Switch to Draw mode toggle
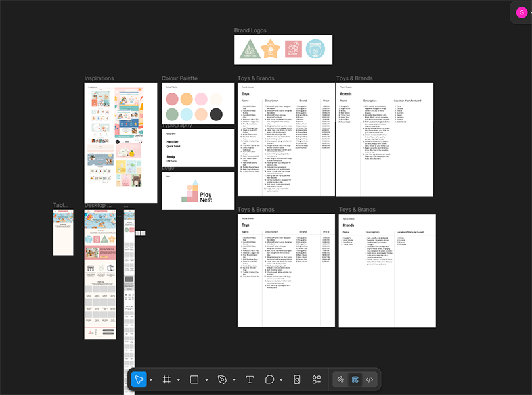The width and height of the screenshot is (532, 395). tap(340, 379)
